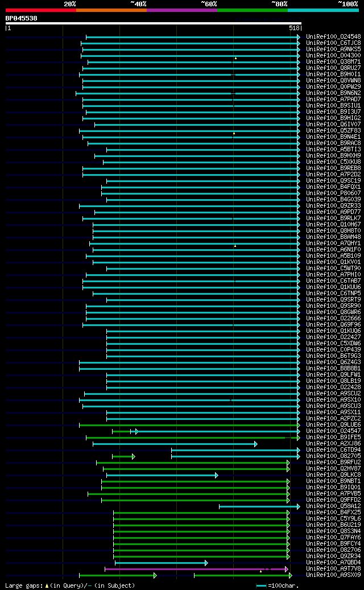Click the BP045538 query name

(x=22, y=18)
